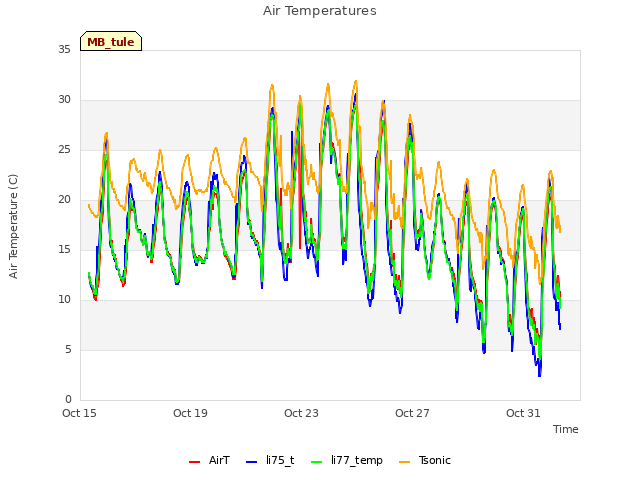Image resolution: width=640 pixels, height=480 pixels.
Task: Click the red AirT color swatch
Action: tap(195, 462)
